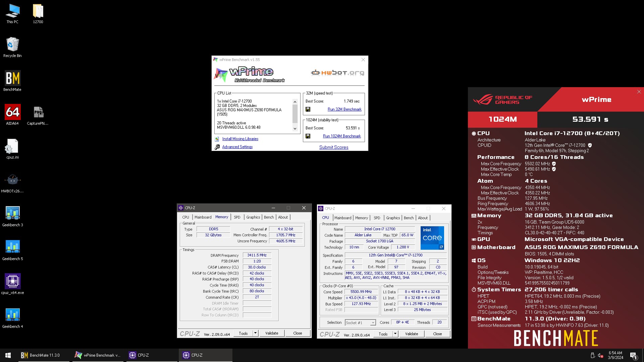Click CPU List scroll up arrow
Screen dimensions: 644x362
(295, 102)
